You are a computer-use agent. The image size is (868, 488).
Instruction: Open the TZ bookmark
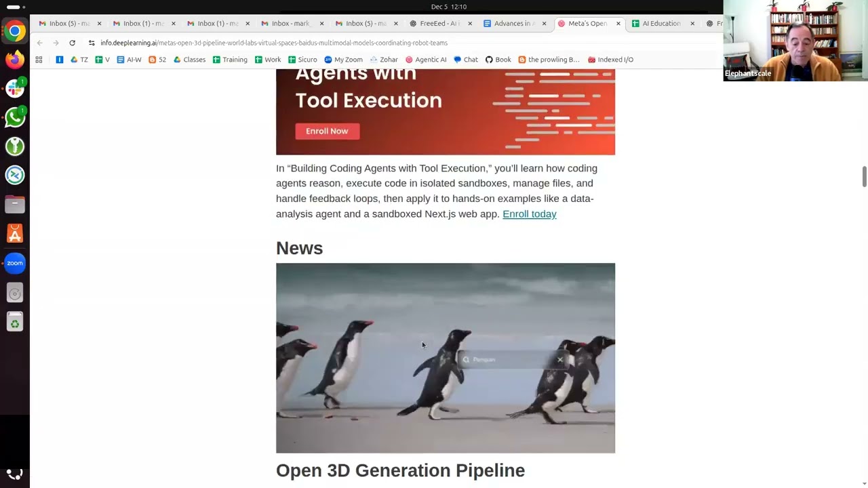[x=79, y=60]
